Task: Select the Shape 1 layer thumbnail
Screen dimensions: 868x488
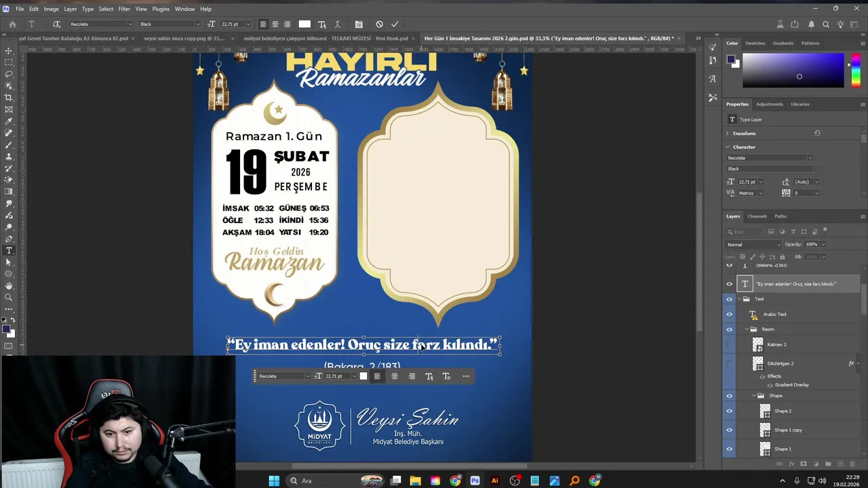Action: click(x=765, y=449)
